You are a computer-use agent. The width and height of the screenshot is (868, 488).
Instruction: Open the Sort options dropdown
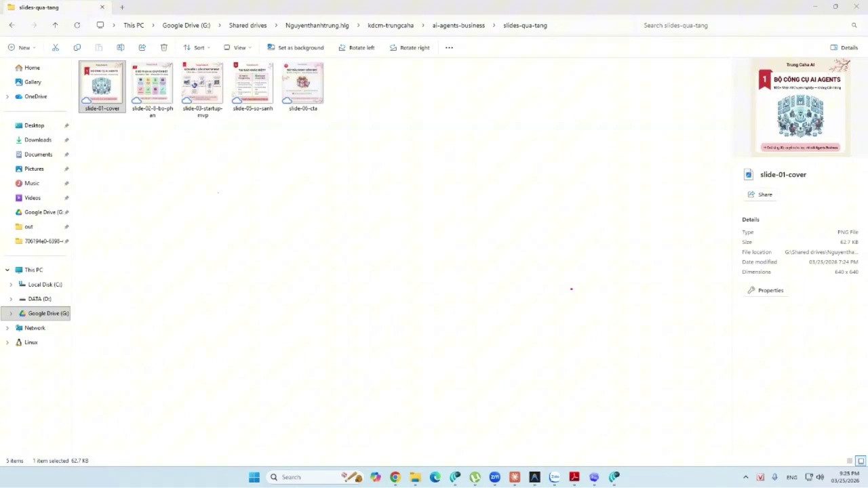pyautogui.click(x=197, y=47)
